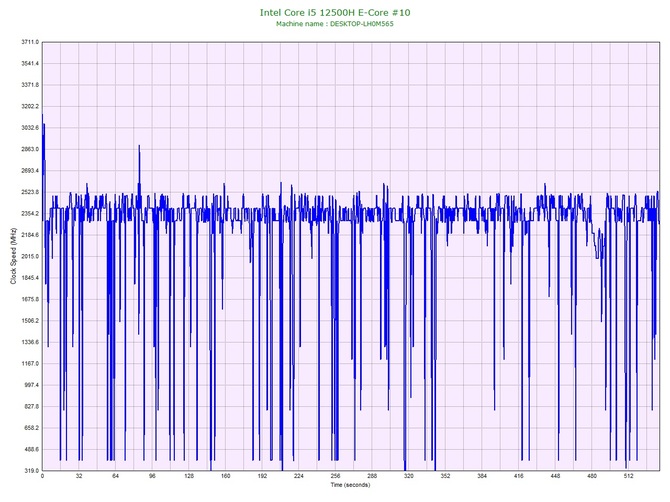The image size is (670, 502).
Task: Select the 1506.2 y-axis value
Action: point(30,320)
